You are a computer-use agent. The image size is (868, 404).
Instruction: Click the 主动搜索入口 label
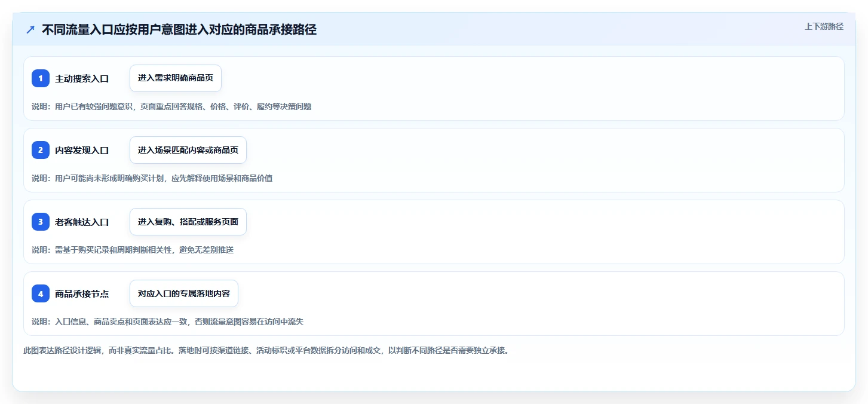(82, 78)
